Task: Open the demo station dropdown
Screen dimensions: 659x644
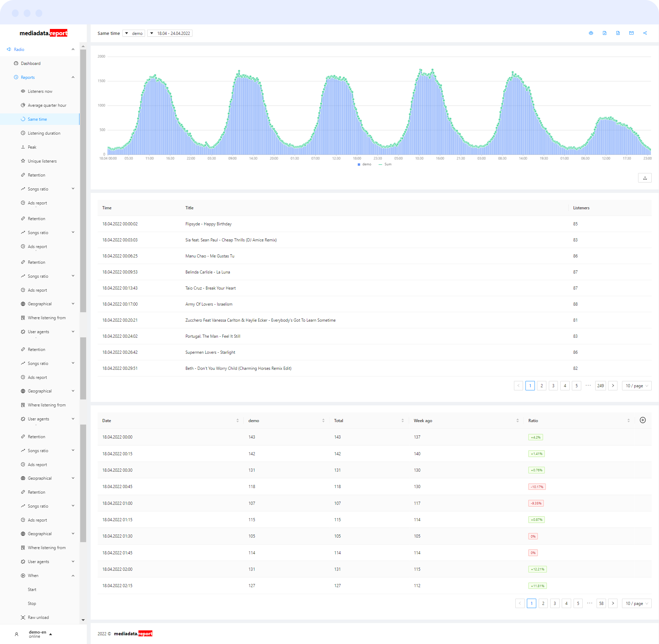Action: [x=134, y=33]
